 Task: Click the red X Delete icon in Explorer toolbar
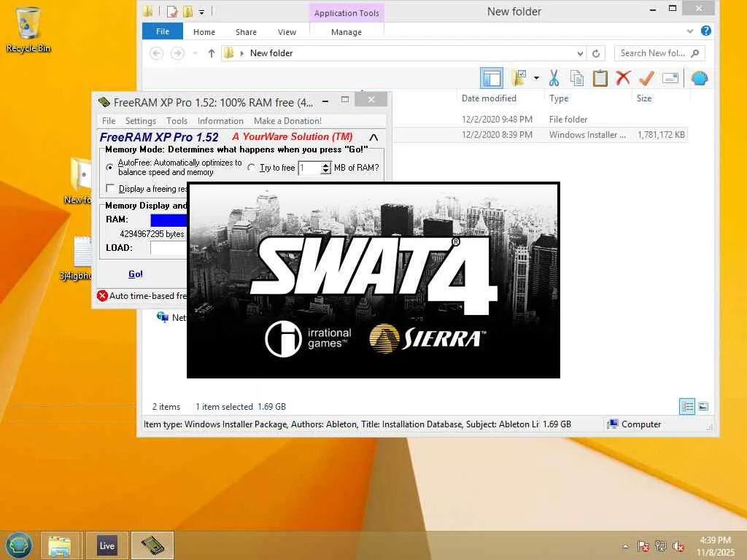click(623, 77)
